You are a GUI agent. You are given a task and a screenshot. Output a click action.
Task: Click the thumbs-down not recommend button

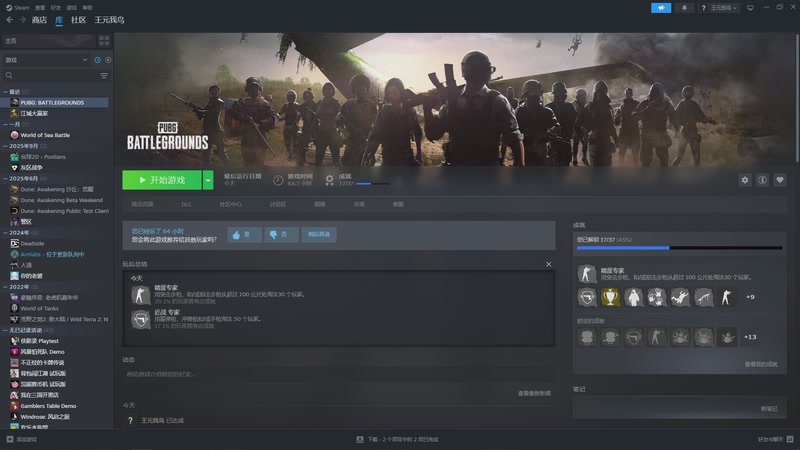click(x=282, y=235)
